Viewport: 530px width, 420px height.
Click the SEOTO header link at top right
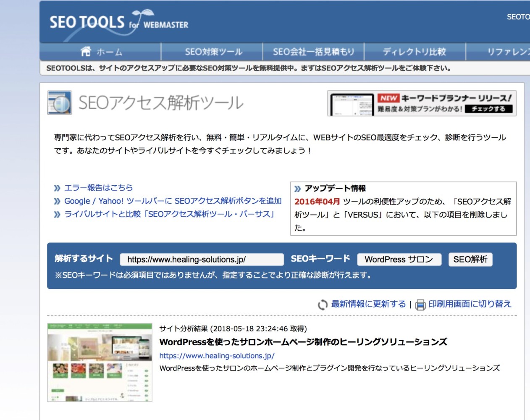(518, 17)
